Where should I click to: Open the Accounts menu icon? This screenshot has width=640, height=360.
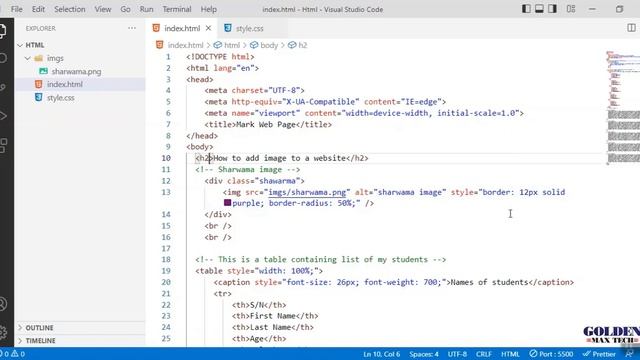3,304
